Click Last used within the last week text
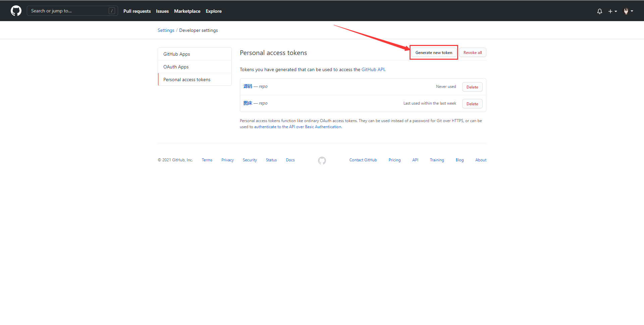644x325 pixels. click(430, 103)
